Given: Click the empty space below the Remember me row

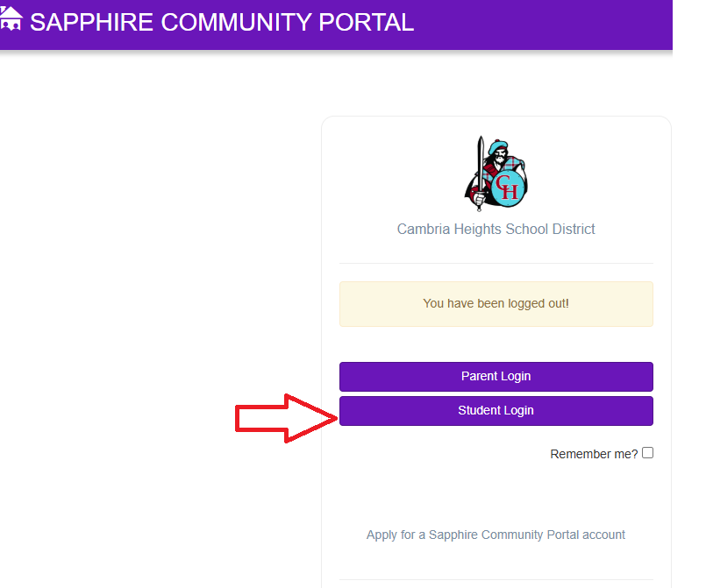Looking at the screenshot, I should pos(496,492).
